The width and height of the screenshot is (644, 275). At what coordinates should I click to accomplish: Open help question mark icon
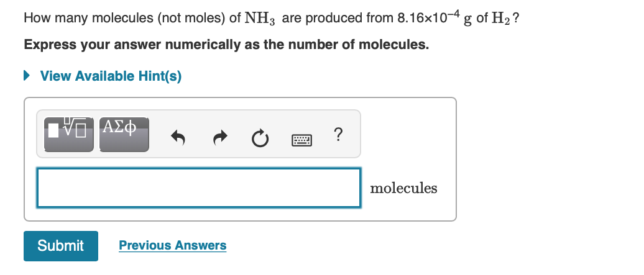click(338, 133)
